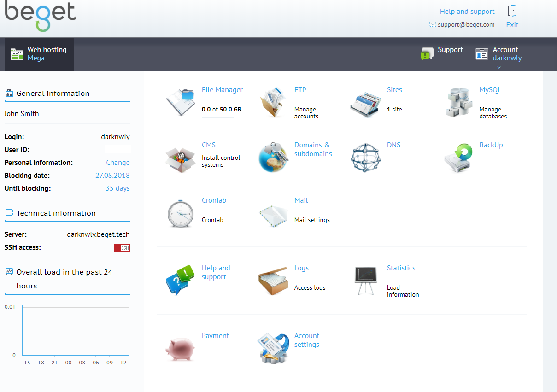Click the blocking date 27.08.2018

(112, 176)
